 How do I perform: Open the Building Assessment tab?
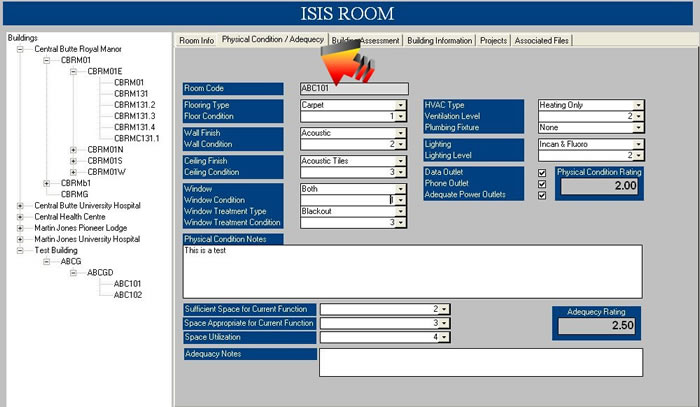point(366,40)
